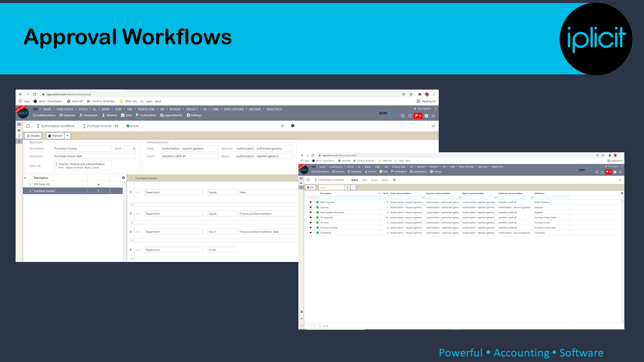The height and width of the screenshot is (362, 644).
Task: Open Authorisations shortcut in left window toolbar
Action: (44, 115)
